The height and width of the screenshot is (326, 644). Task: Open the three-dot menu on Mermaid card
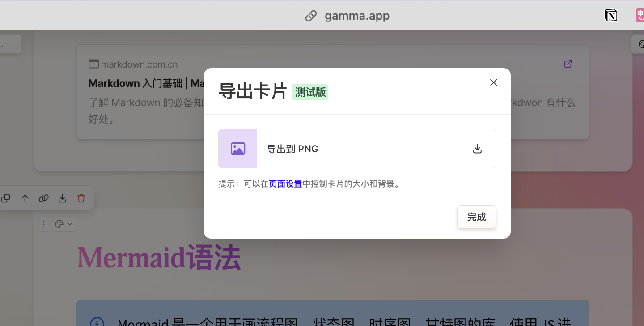[43, 224]
